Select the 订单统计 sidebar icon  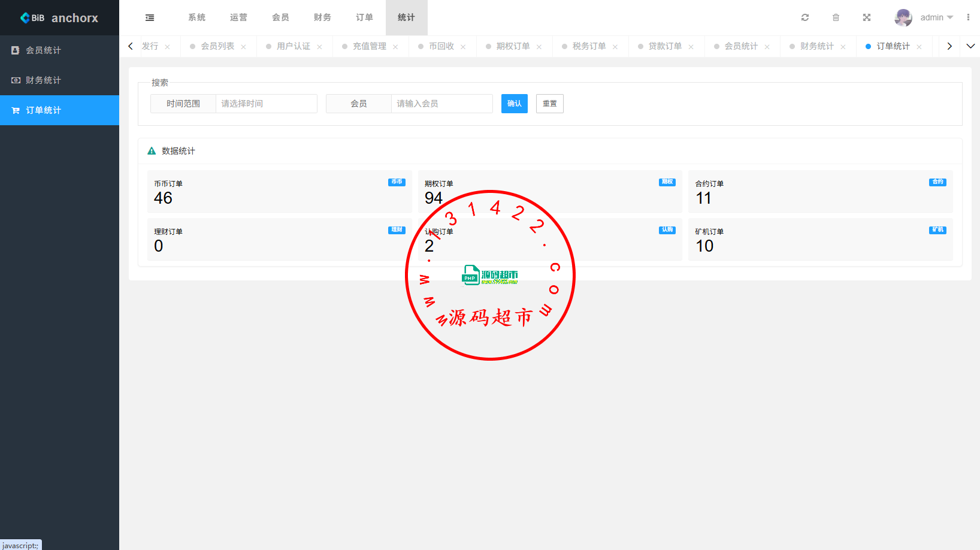(15, 110)
